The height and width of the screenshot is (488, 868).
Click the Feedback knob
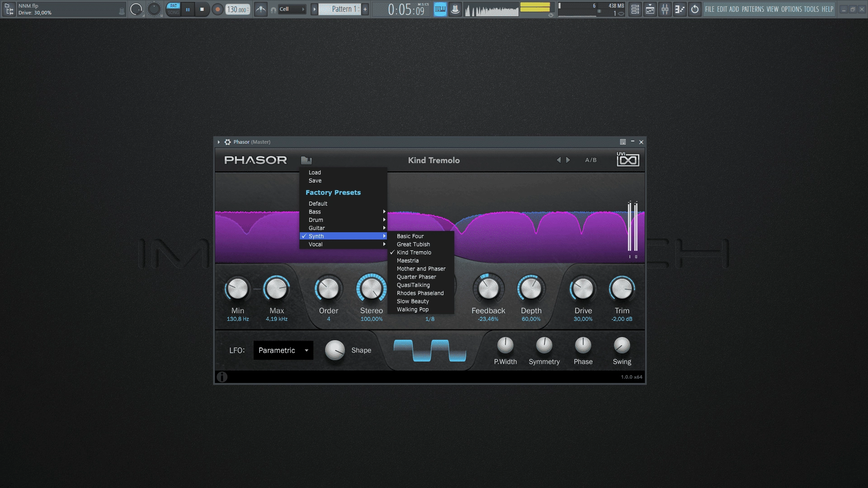(x=488, y=289)
